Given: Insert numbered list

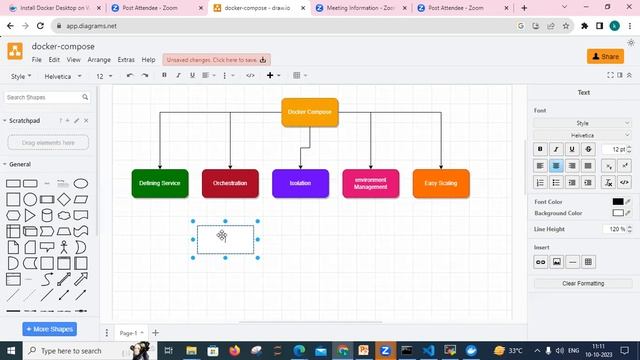Looking at the screenshot, I should click(x=540, y=182).
